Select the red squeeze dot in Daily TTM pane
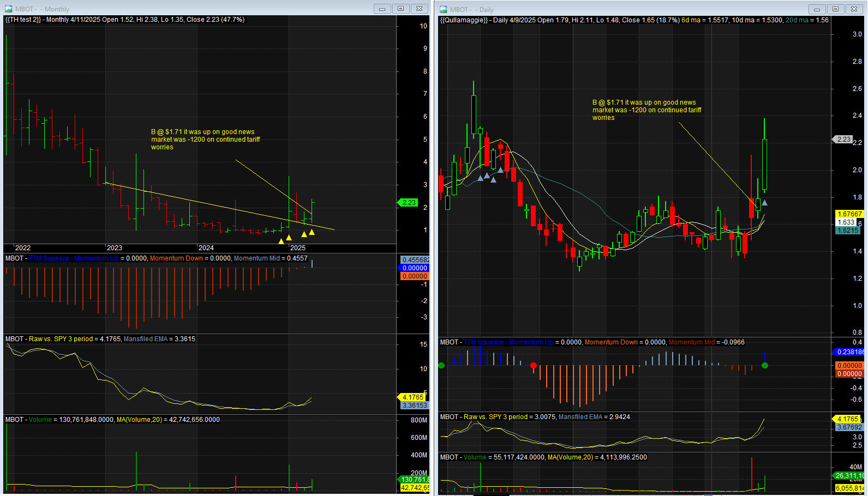This screenshot has width=868, height=496. coord(534,365)
